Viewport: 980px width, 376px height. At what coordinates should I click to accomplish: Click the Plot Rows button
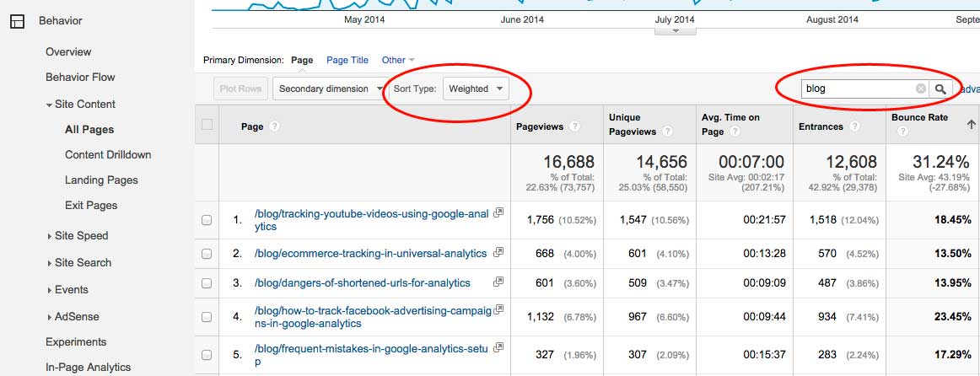pos(240,89)
